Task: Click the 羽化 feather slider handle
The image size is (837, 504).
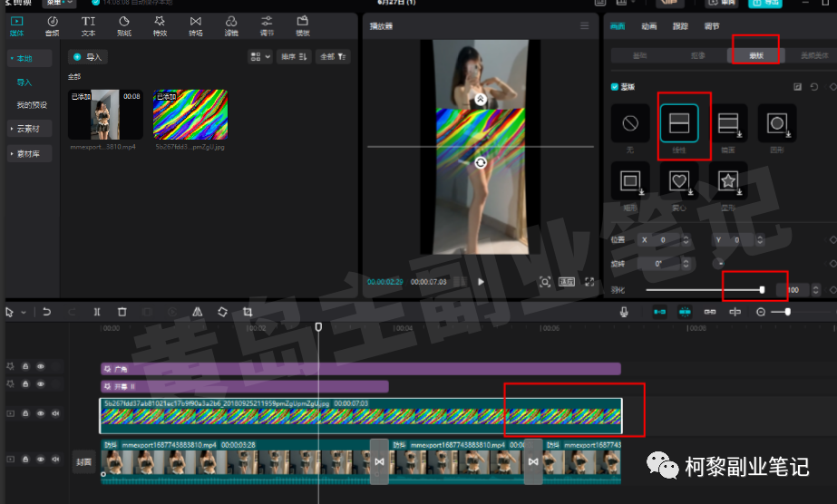Action: pos(762,289)
